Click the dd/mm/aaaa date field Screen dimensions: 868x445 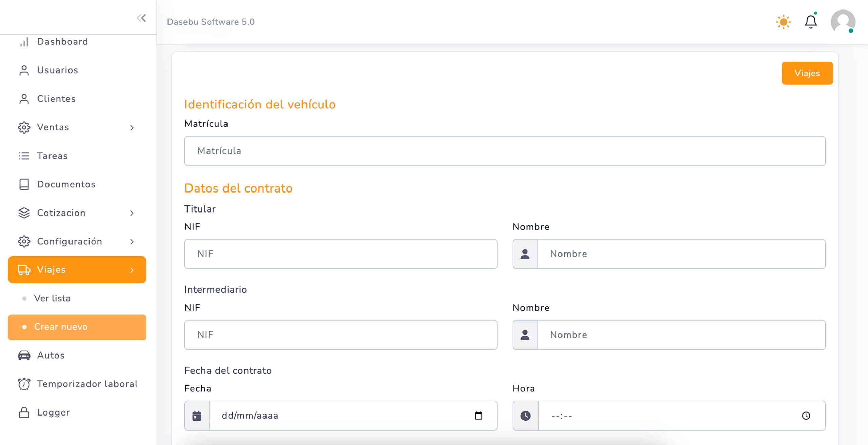point(353,416)
